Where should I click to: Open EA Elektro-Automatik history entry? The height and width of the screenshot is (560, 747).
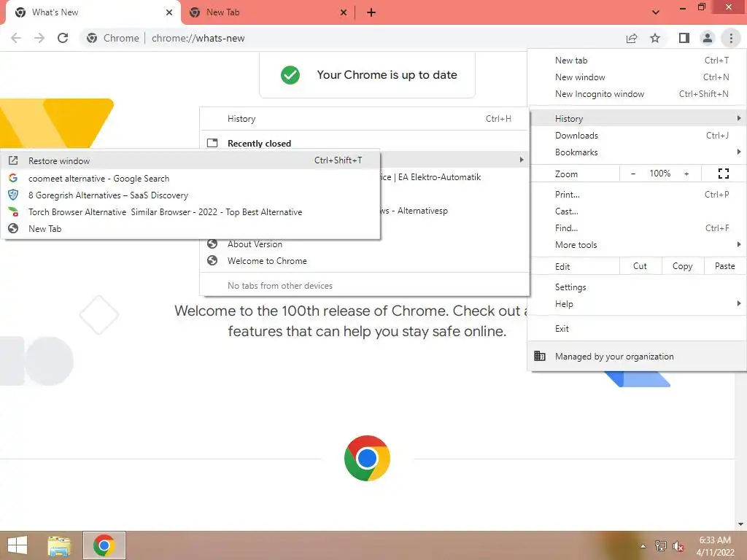point(431,177)
